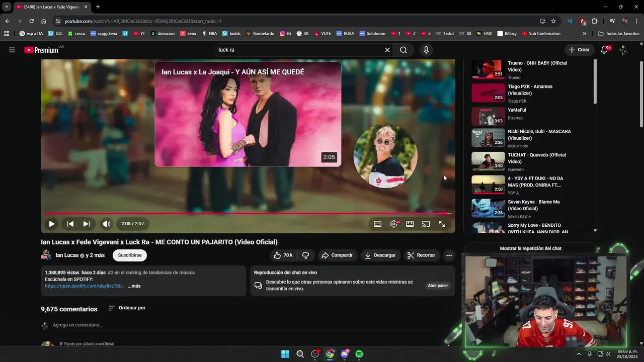Open the Todos los favoritos folder
This screenshot has height=362, width=644.
(x=618, y=34)
